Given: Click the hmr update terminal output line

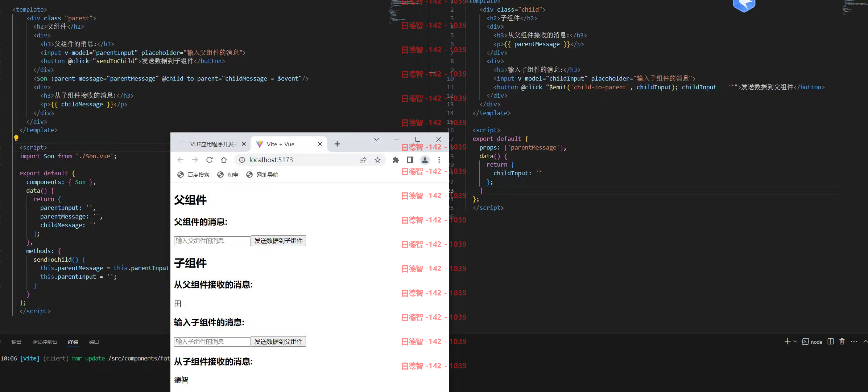Looking at the screenshot, I should click(x=85, y=358).
